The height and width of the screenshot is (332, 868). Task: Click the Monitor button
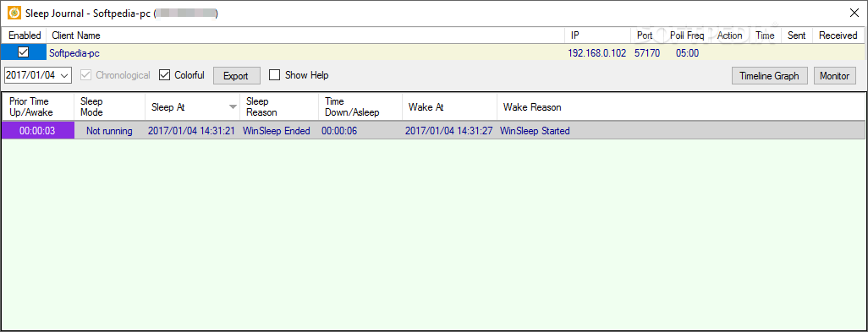coord(835,76)
